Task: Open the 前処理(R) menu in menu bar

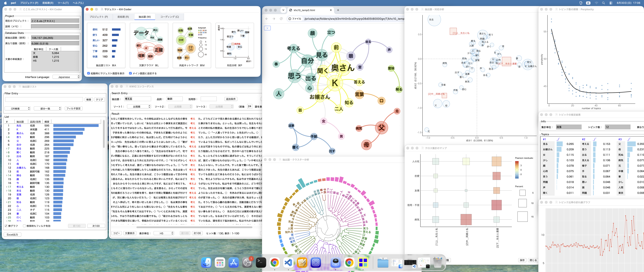Action: coord(48,3)
